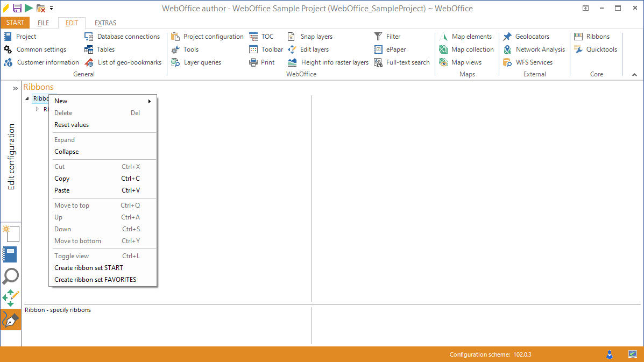Image resolution: width=644 pixels, height=362 pixels.
Task: Click the pen icon at the bottom of the sidebar
Action: [11, 319]
